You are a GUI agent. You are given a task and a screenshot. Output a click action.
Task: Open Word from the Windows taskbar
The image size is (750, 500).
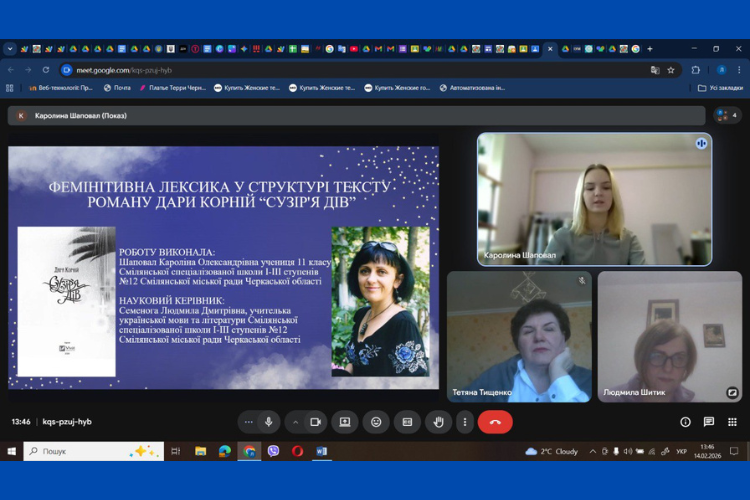[x=321, y=451]
